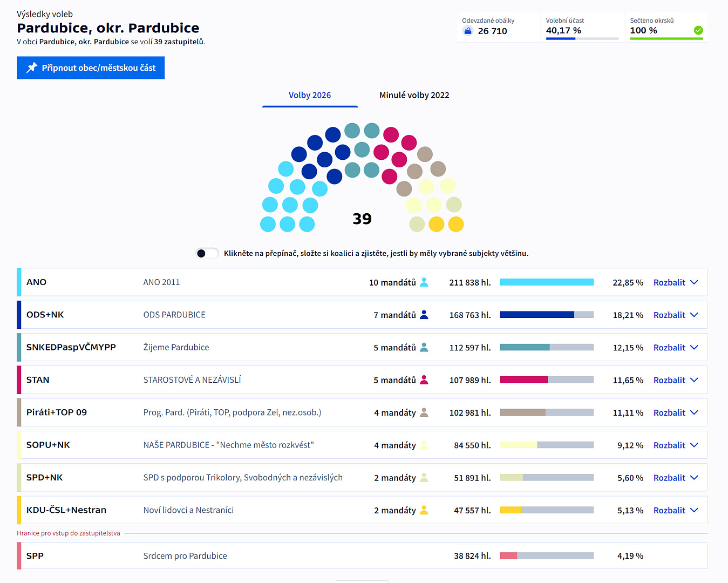Click the green checkmark next to 100 %

698,30
